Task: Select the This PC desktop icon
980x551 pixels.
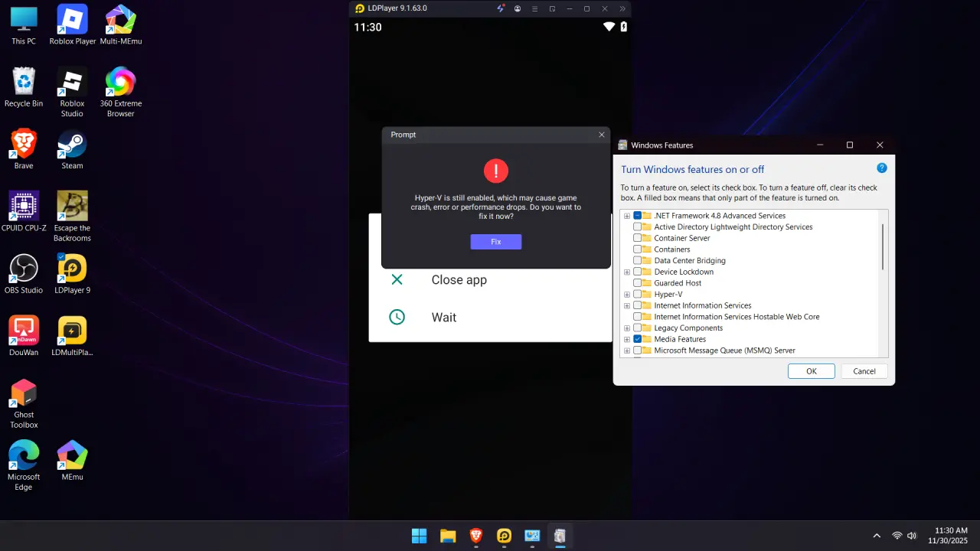Action: coord(24,25)
